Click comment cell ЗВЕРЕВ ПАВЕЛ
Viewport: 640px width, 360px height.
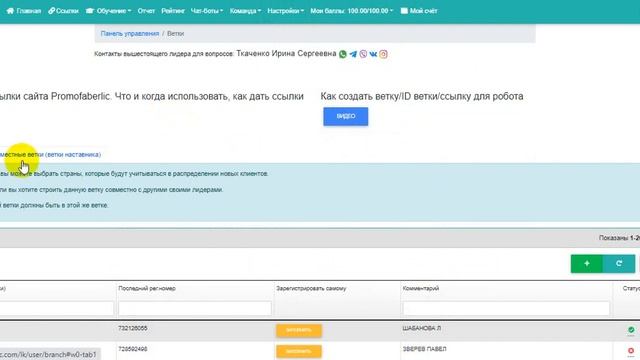pyautogui.click(x=424, y=349)
